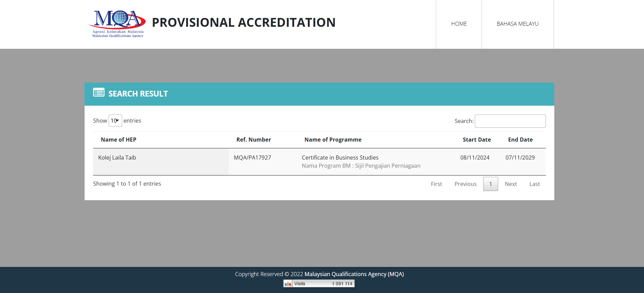This screenshot has width=644, height=293.
Task: Click the MQA logo in the header
Action: coord(117,24)
